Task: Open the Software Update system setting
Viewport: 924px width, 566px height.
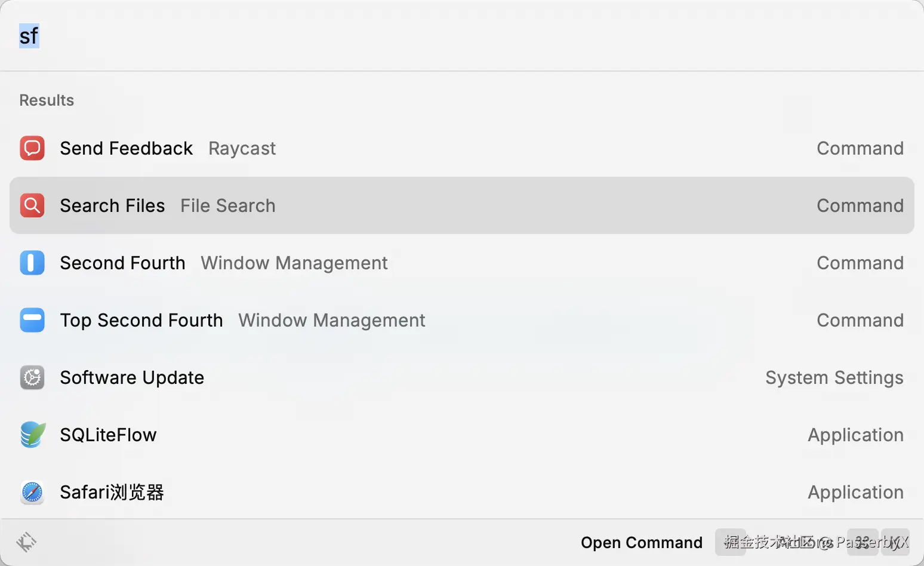Action: [x=418, y=377]
